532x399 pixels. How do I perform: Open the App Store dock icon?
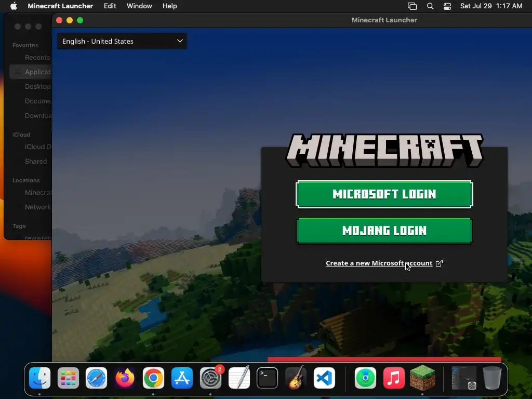tap(182, 378)
